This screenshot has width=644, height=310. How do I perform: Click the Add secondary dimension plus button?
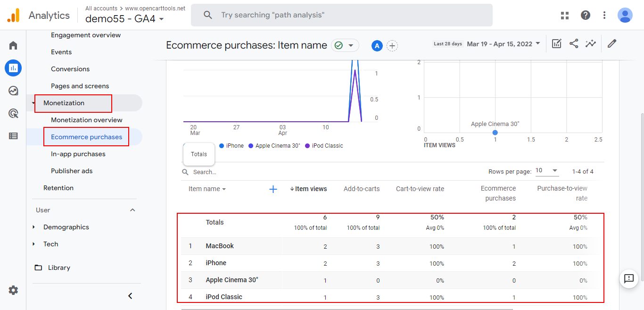[273, 189]
